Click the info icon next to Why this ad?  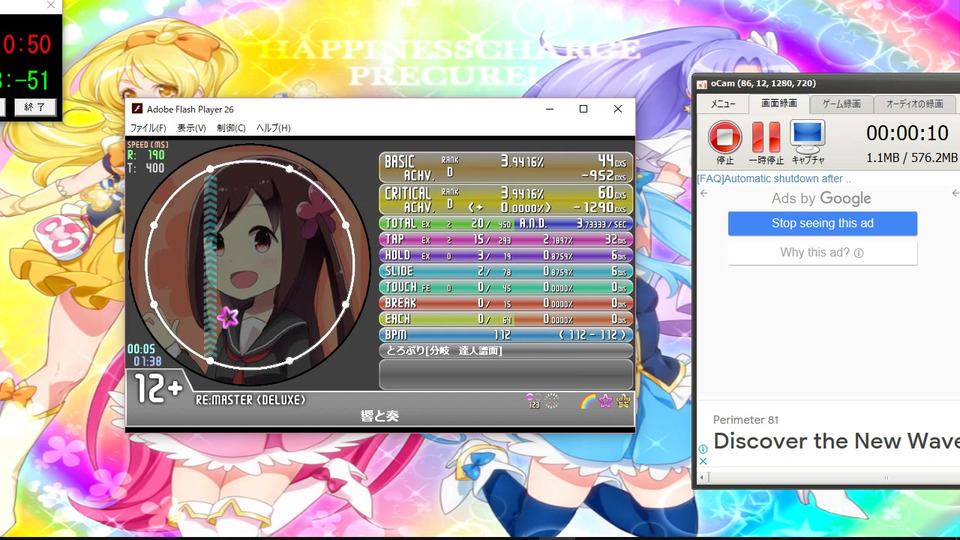[x=859, y=253]
